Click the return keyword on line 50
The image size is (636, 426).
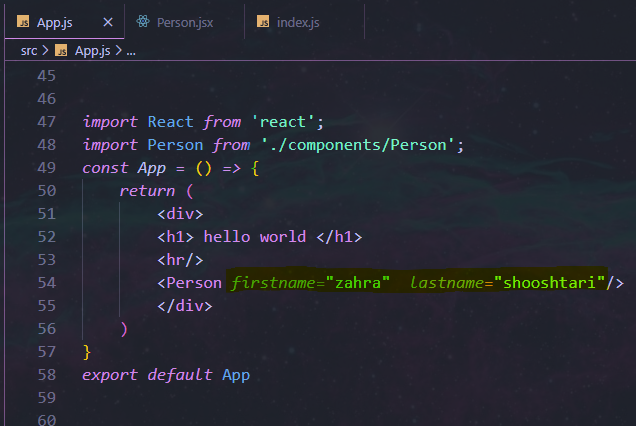[147, 191]
